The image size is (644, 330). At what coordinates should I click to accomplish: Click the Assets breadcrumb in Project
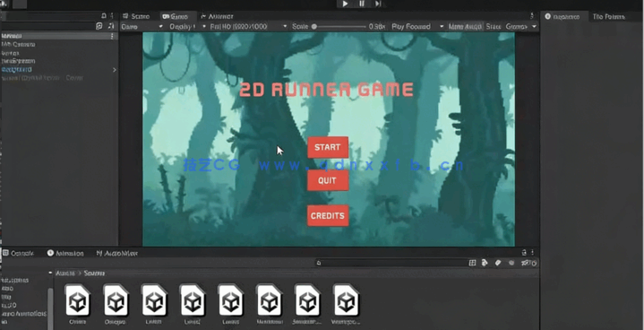(64, 274)
